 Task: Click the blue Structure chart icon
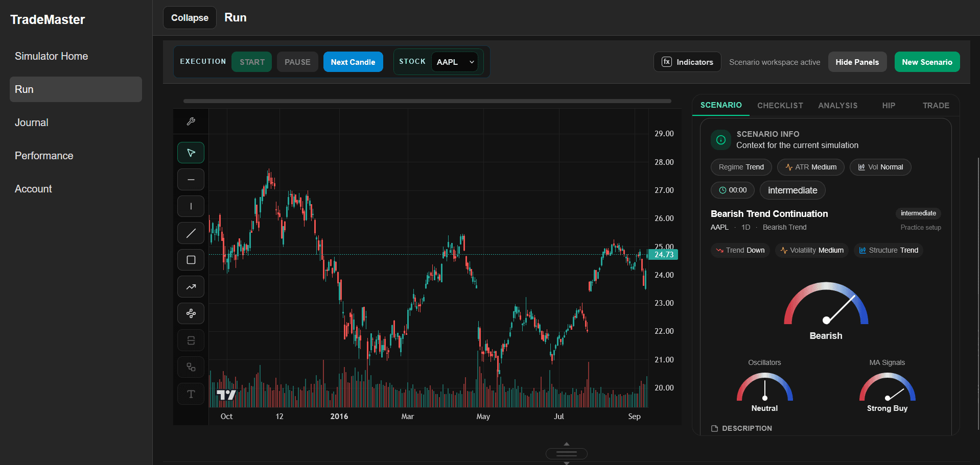coord(862,251)
